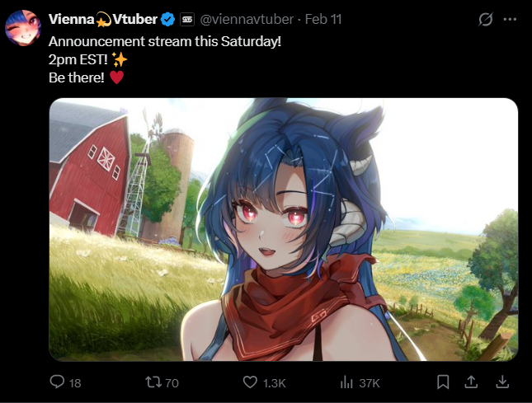This screenshot has height=403, width=532.
Task: Open the share post icon
Action: 471,382
